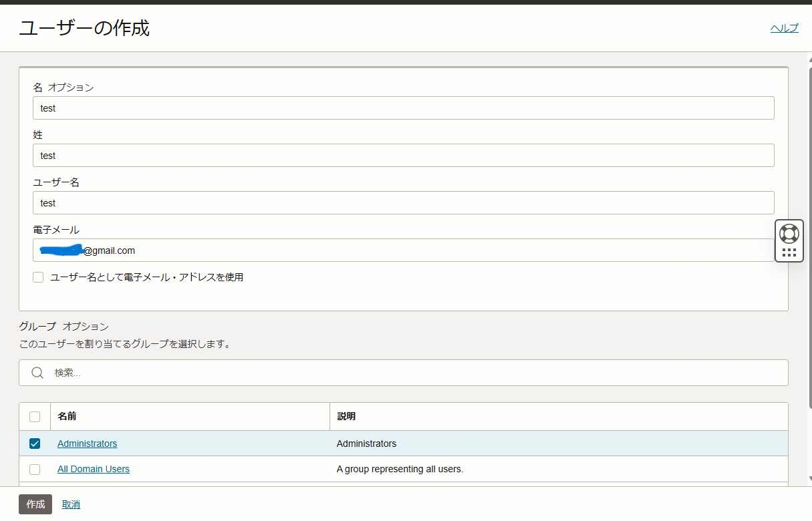Viewport: 812px width, 521px height.
Task: Toggle the select-all checkbox in table header
Action: coord(34,416)
